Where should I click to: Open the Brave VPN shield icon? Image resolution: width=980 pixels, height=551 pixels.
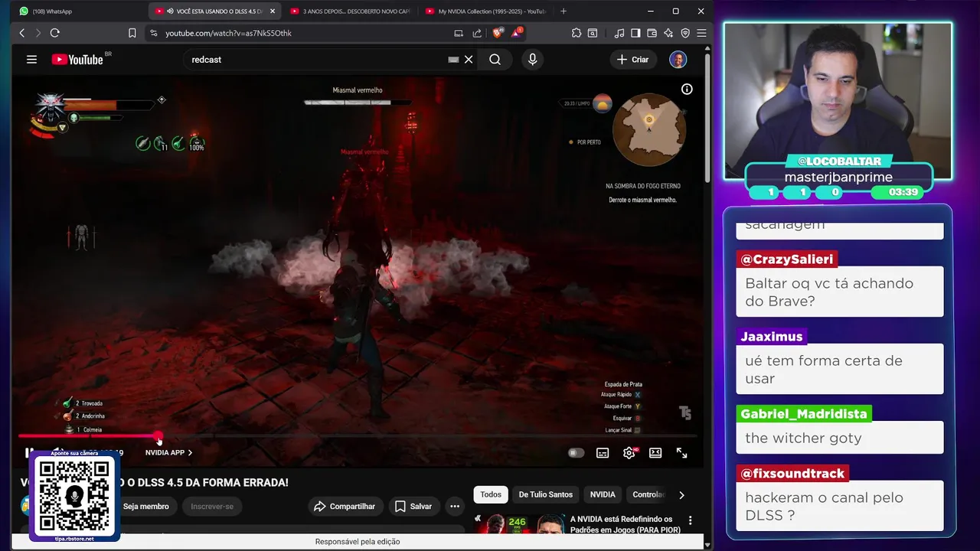click(685, 33)
